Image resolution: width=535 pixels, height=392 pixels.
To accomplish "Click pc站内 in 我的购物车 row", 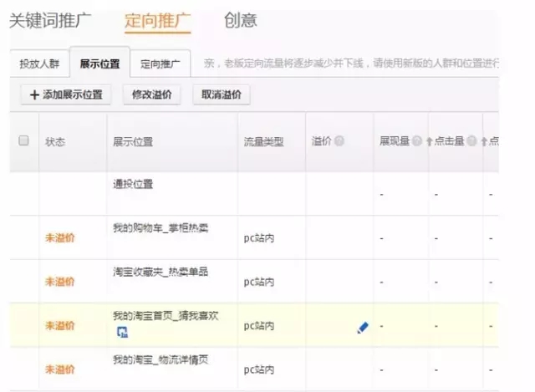I will [259, 238].
